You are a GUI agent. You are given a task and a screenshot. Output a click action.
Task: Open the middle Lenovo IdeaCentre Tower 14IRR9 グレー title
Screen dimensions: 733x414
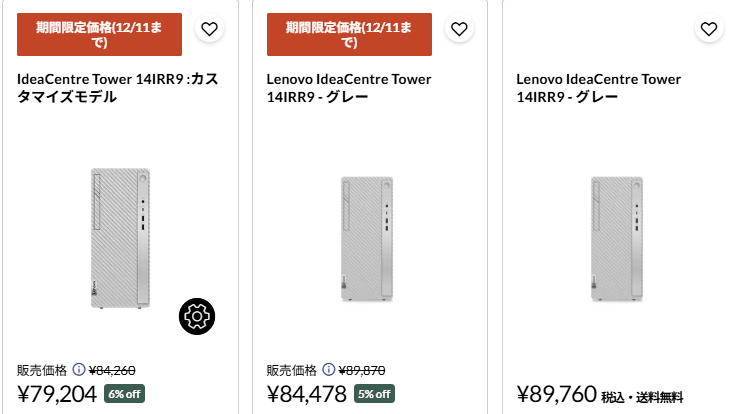tap(349, 88)
